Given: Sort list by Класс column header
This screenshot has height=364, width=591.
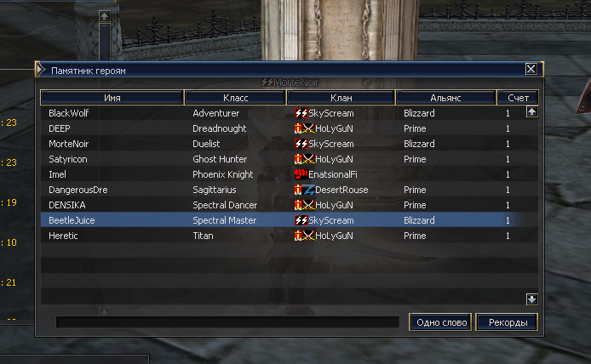Looking at the screenshot, I should 235,98.
